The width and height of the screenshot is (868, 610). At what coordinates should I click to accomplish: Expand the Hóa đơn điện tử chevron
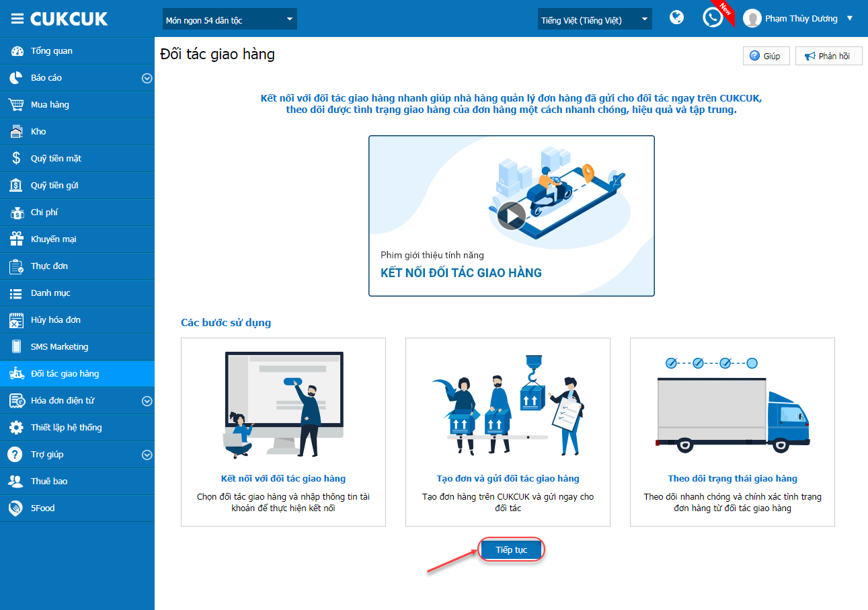pyautogui.click(x=147, y=401)
